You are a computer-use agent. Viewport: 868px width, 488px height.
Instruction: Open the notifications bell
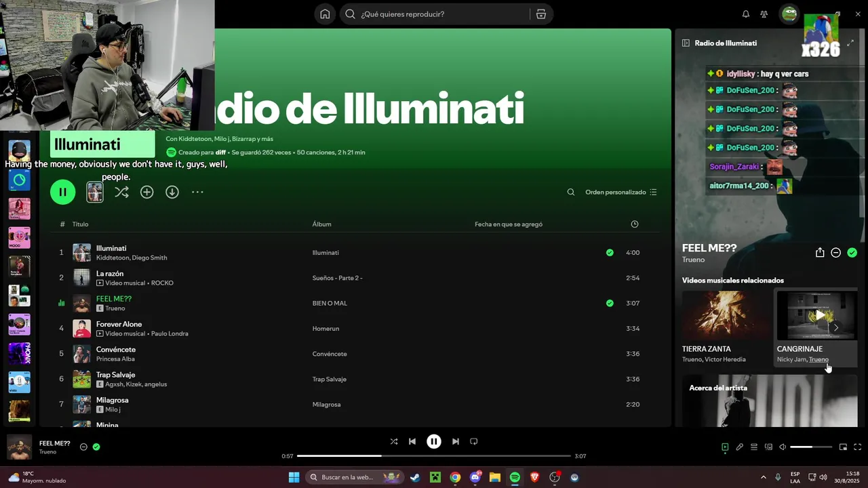746,14
